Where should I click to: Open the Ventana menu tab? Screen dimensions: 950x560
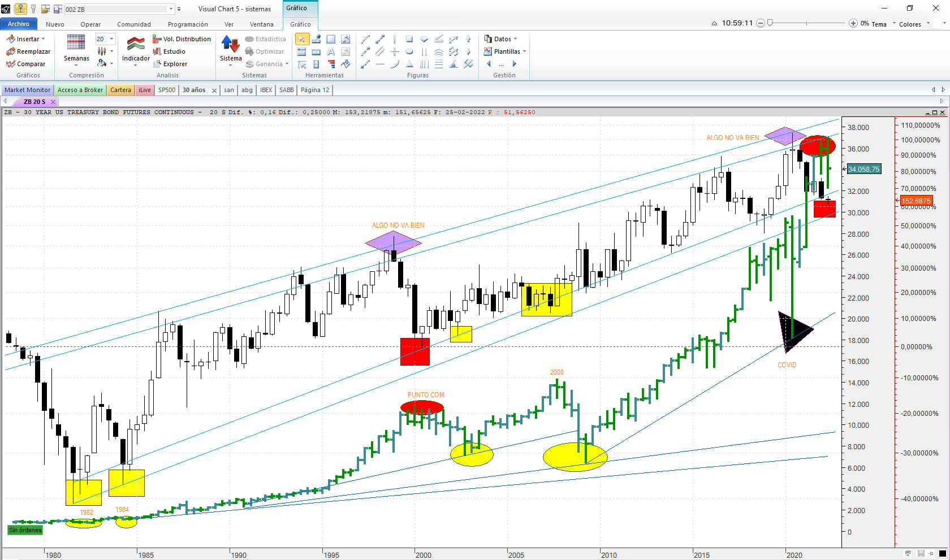click(262, 24)
